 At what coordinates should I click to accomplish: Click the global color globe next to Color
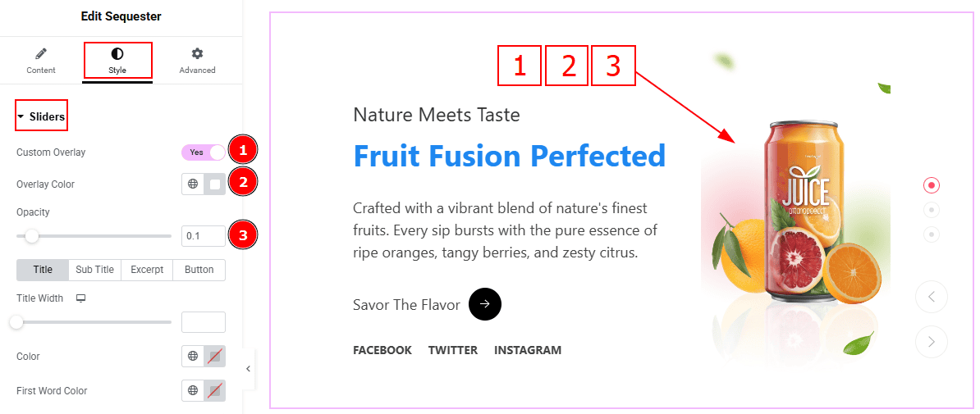point(193,357)
